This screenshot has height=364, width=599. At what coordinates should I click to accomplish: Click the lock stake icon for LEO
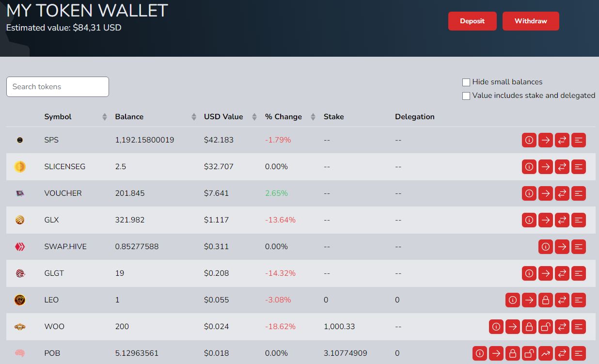pyautogui.click(x=546, y=300)
